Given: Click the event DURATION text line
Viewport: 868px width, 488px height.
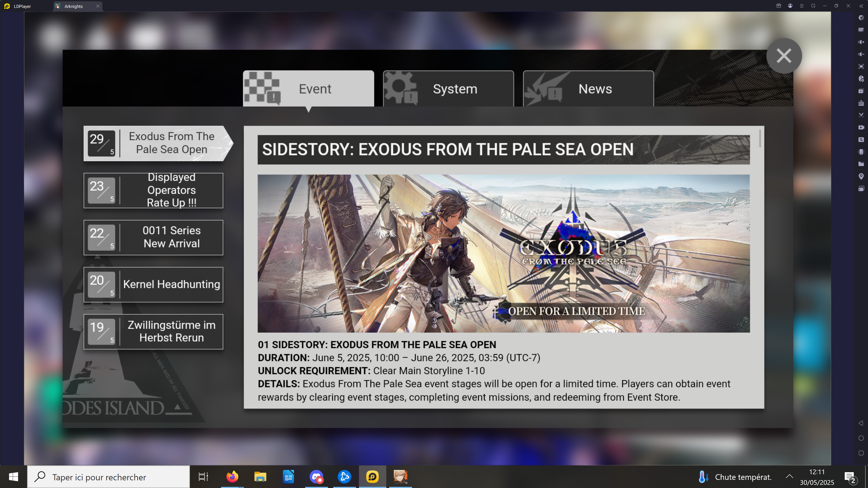Looking at the screenshot, I should coord(399,358).
